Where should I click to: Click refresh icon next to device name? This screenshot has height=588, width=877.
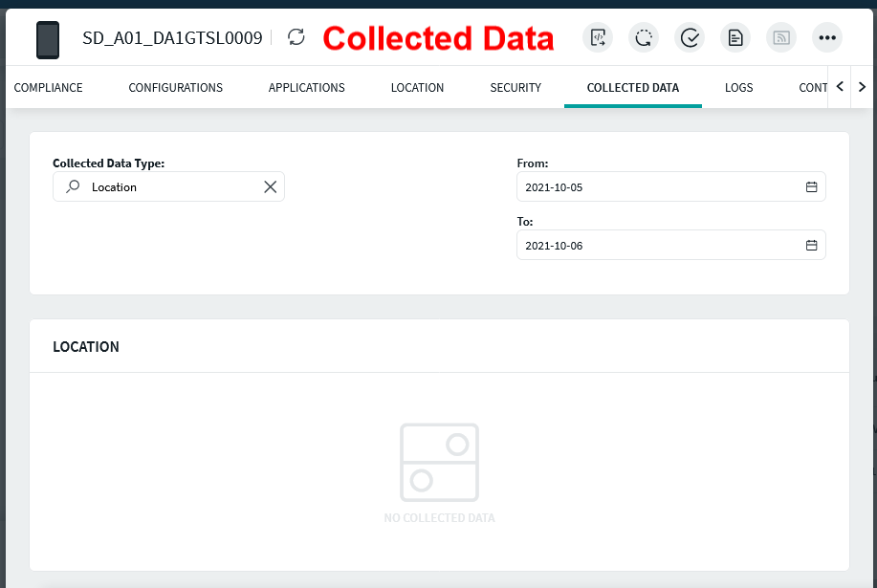pyautogui.click(x=296, y=37)
